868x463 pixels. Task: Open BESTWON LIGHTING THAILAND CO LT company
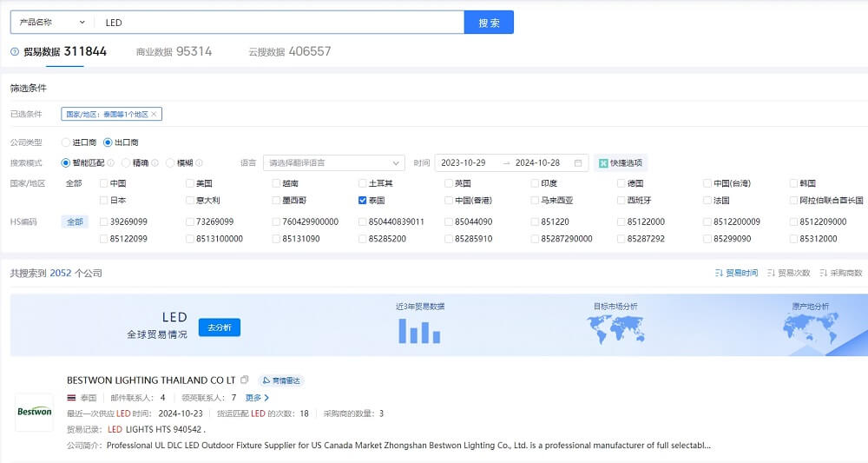[151, 380]
